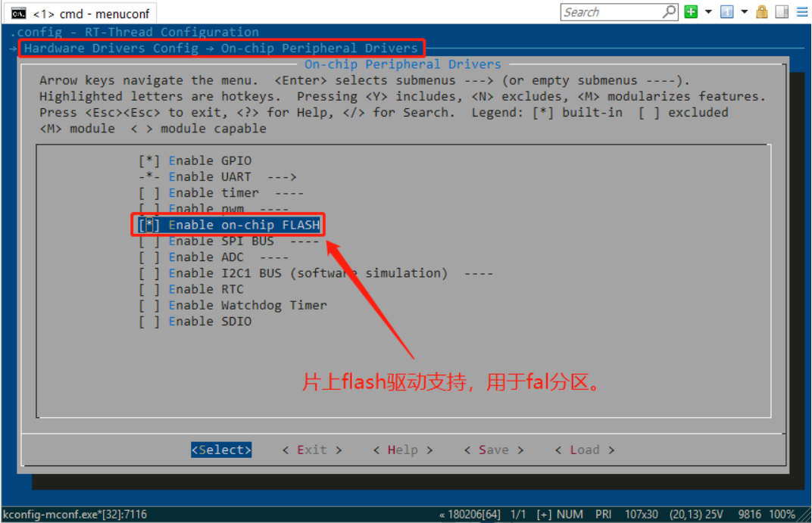Click the status bar resize grip
Image resolution: width=812 pixels, height=523 pixels.
[804, 515]
